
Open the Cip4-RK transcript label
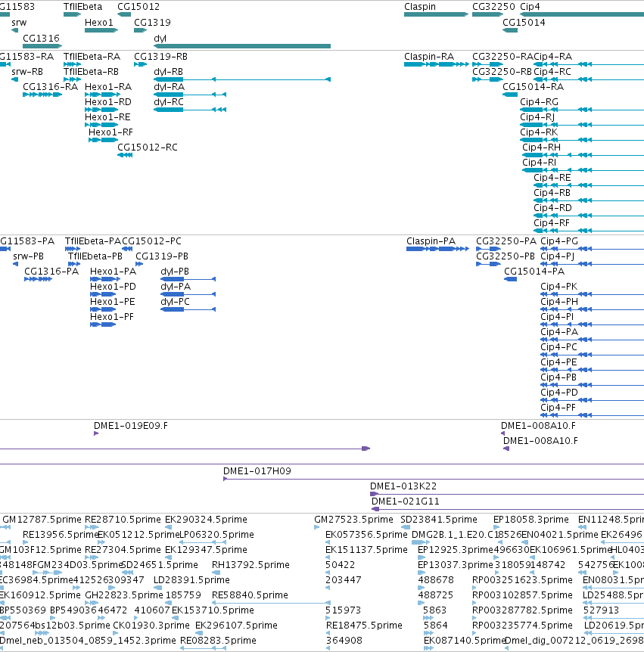(x=539, y=132)
